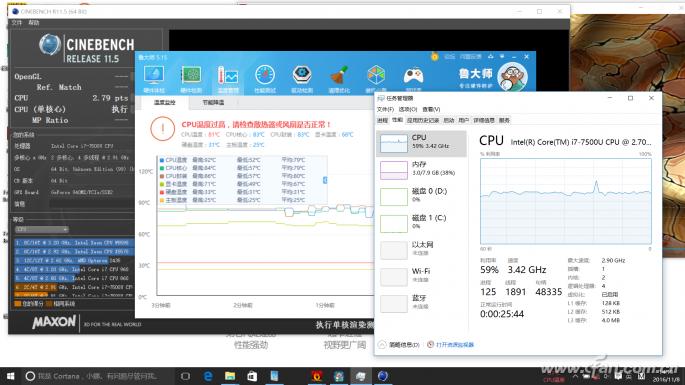The height and width of the screenshot is (385, 685).
Task: Select 内存 3.0/7.9 GB sidebar entry
Action: 421,170
